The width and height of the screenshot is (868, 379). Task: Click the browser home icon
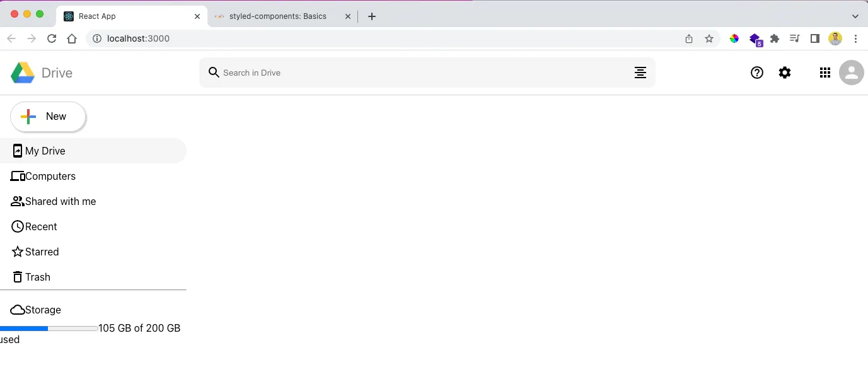[x=72, y=38]
